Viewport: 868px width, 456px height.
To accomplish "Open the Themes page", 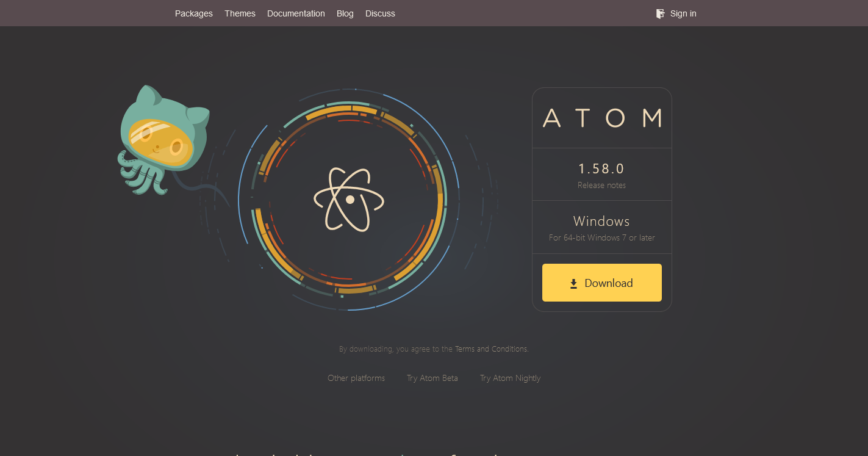I will pyautogui.click(x=240, y=13).
